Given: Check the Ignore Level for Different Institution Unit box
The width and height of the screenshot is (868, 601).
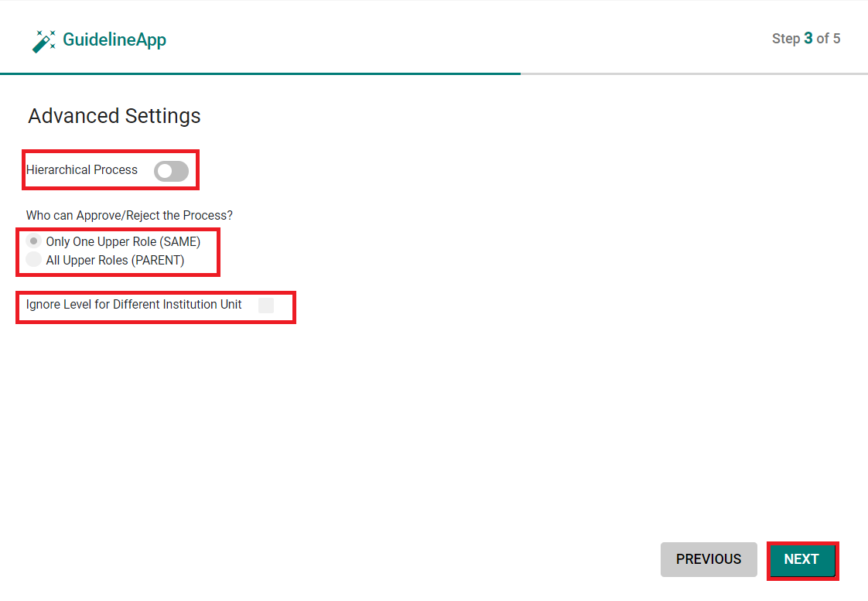Looking at the screenshot, I should 265,305.
